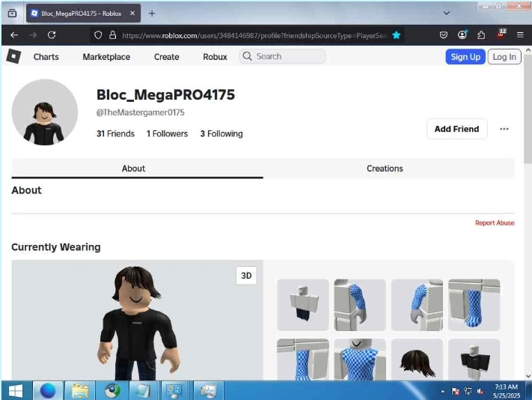Click the Log In button

(x=504, y=57)
